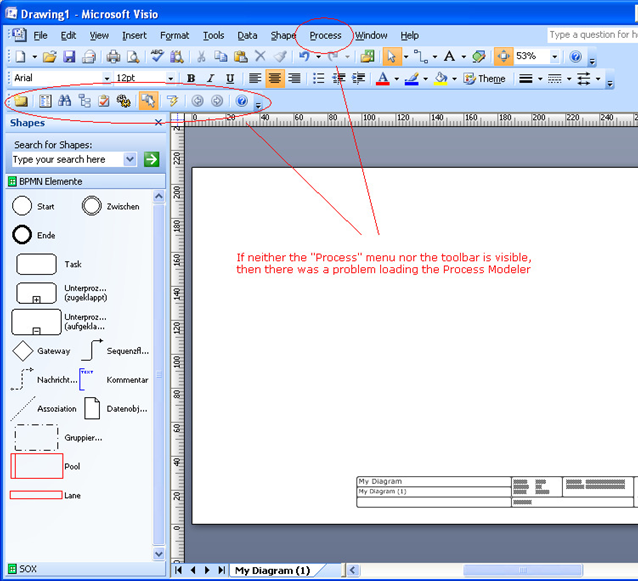Toggle Underline formatting
This screenshot has width=638, height=581.
click(x=230, y=78)
